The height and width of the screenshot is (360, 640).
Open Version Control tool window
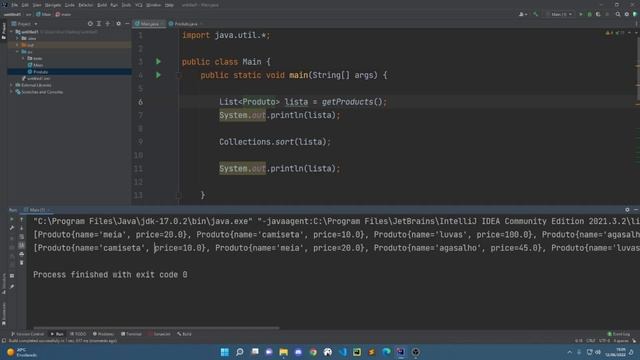(x=27, y=334)
